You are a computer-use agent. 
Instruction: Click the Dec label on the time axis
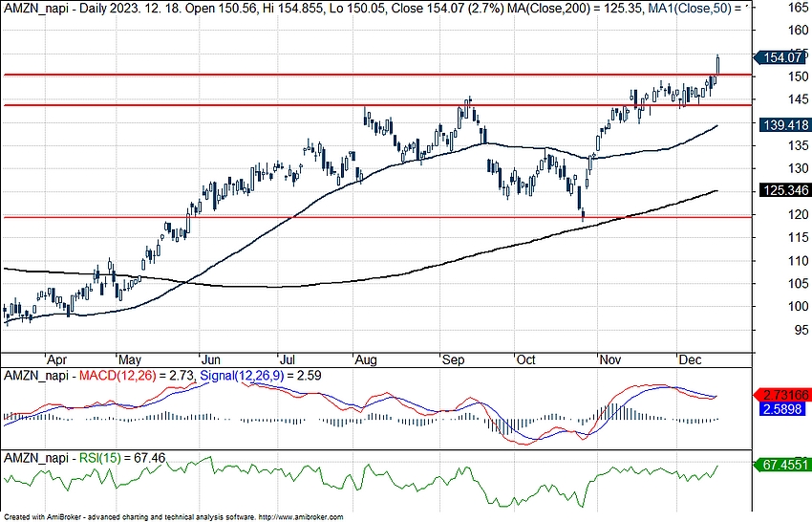point(690,359)
